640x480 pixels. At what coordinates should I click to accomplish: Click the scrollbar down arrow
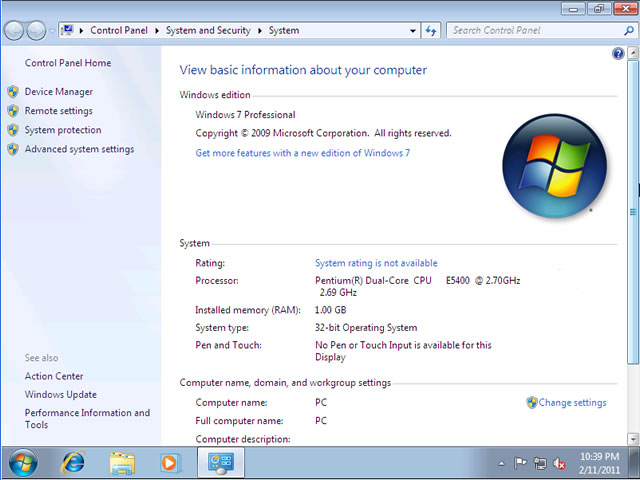pyautogui.click(x=633, y=439)
